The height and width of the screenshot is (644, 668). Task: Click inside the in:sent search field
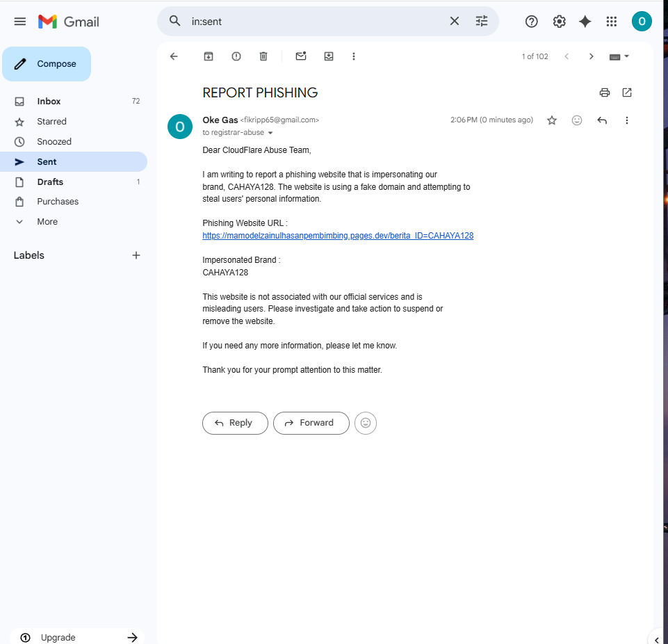316,22
